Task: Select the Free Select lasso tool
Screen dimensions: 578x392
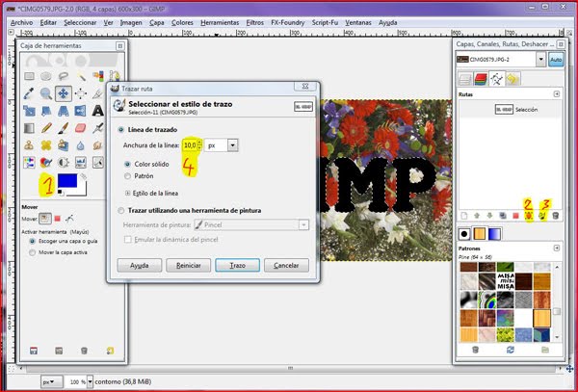Action: coord(63,76)
